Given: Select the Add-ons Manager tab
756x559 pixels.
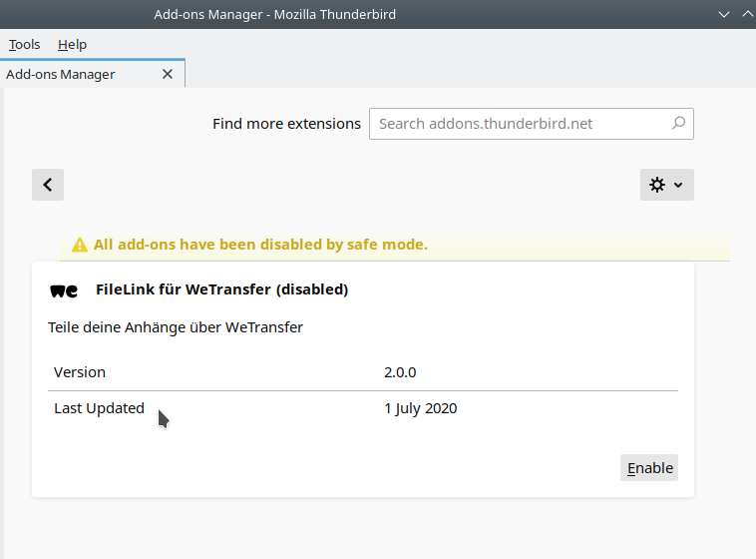Looking at the screenshot, I should tap(92, 74).
